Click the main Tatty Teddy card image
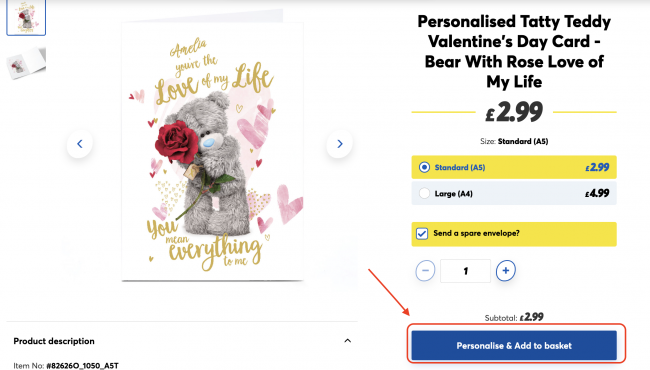650x370 pixels. (212, 151)
